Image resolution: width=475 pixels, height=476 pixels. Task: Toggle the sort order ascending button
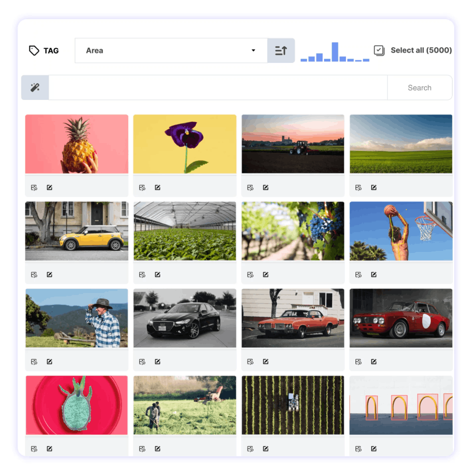(281, 50)
